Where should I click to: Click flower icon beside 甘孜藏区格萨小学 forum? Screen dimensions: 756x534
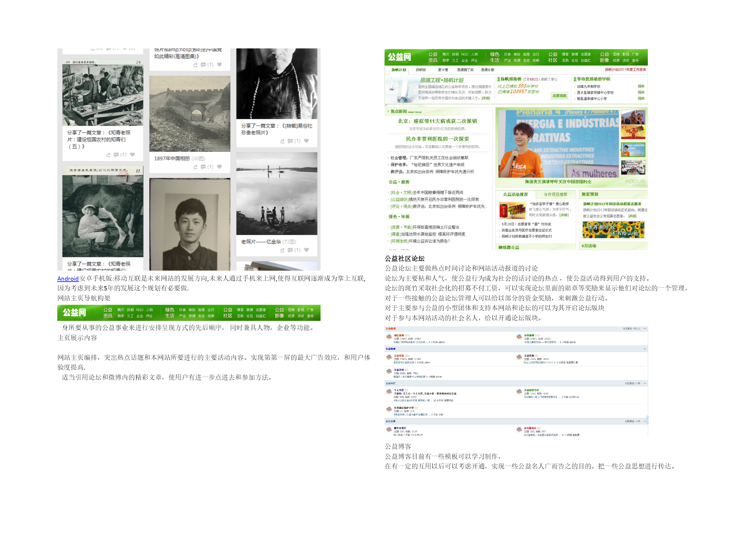389,409
